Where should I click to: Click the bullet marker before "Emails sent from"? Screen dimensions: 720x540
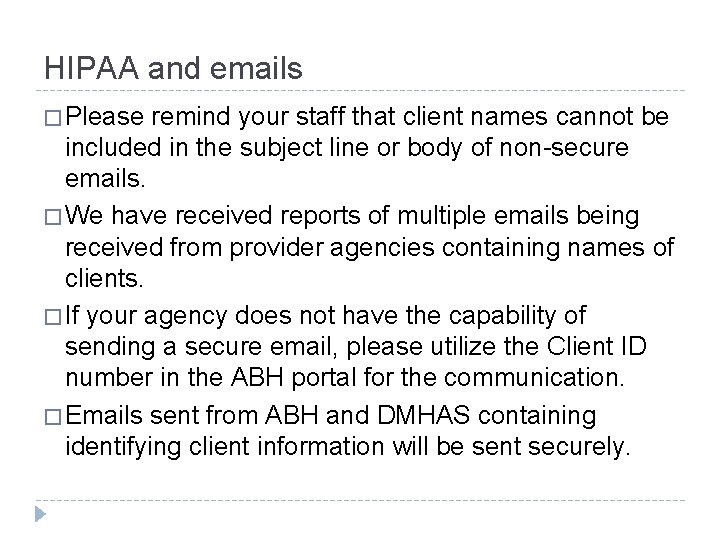[52, 414]
